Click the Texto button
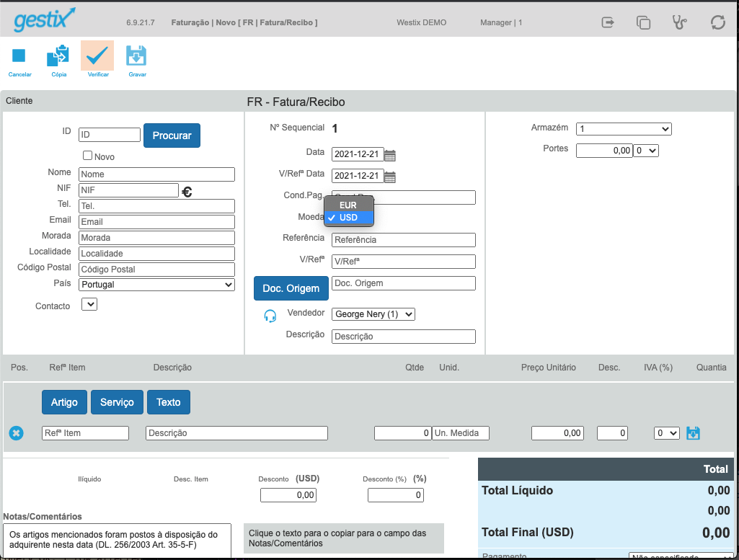This screenshot has width=739, height=560. [x=168, y=402]
